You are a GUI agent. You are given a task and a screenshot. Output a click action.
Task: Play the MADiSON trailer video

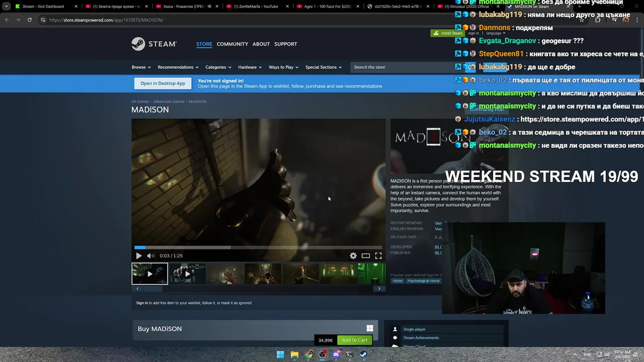tap(139, 256)
